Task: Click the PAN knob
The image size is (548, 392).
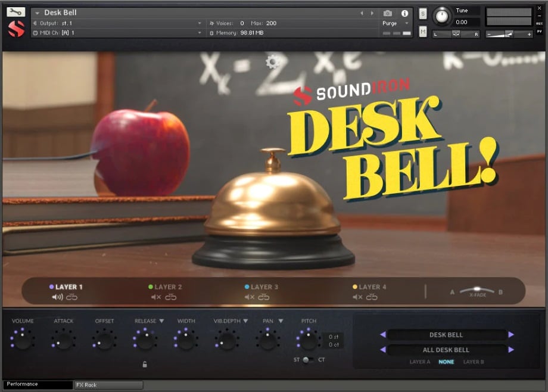Action: 267,340
